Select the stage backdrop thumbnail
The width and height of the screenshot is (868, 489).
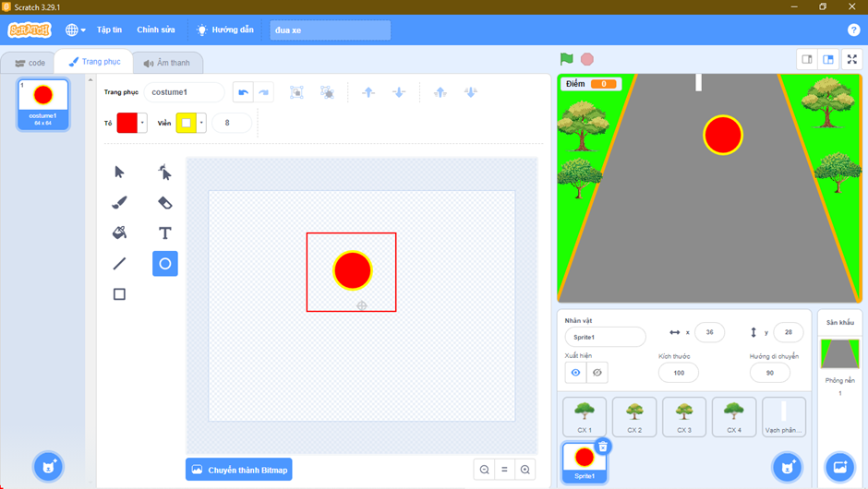click(x=839, y=353)
